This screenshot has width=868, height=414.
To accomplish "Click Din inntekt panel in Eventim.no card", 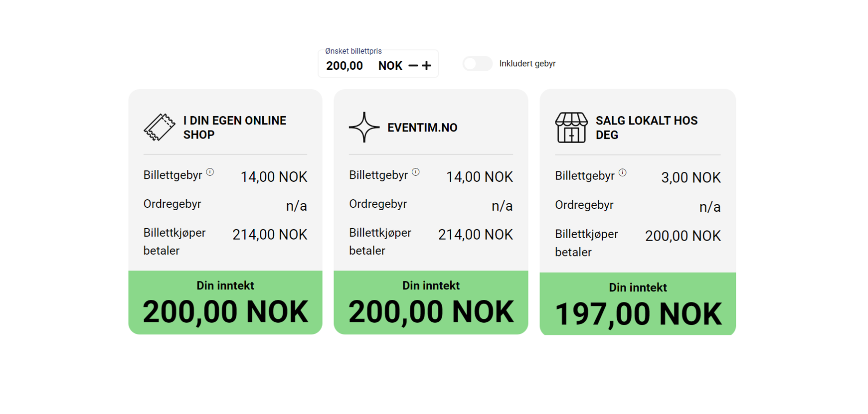I will pos(431,302).
